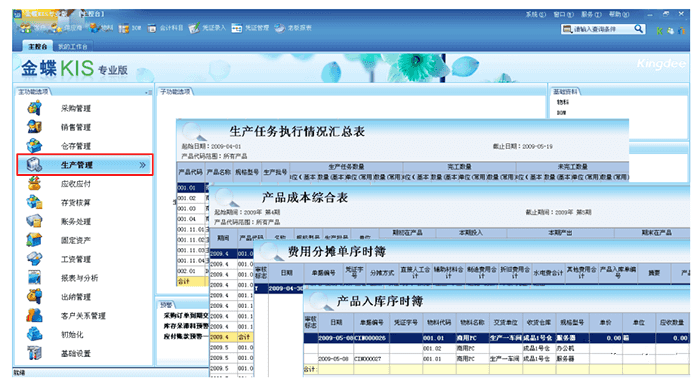This screenshot has height=384, width=700.
Task: Select the 采购管理 module icon
Action: [x=34, y=108]
